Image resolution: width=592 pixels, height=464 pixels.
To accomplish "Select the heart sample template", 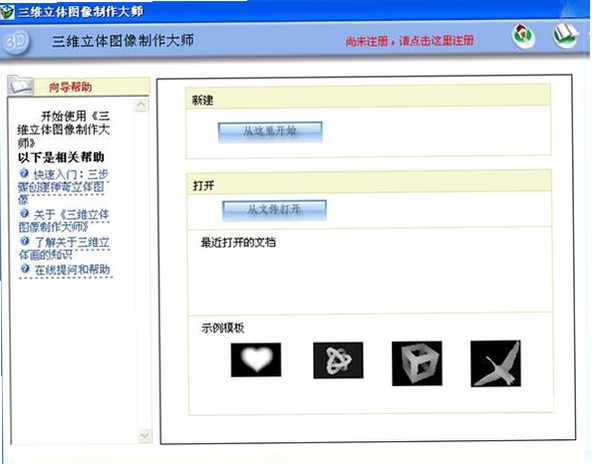I will pos(256,359).
